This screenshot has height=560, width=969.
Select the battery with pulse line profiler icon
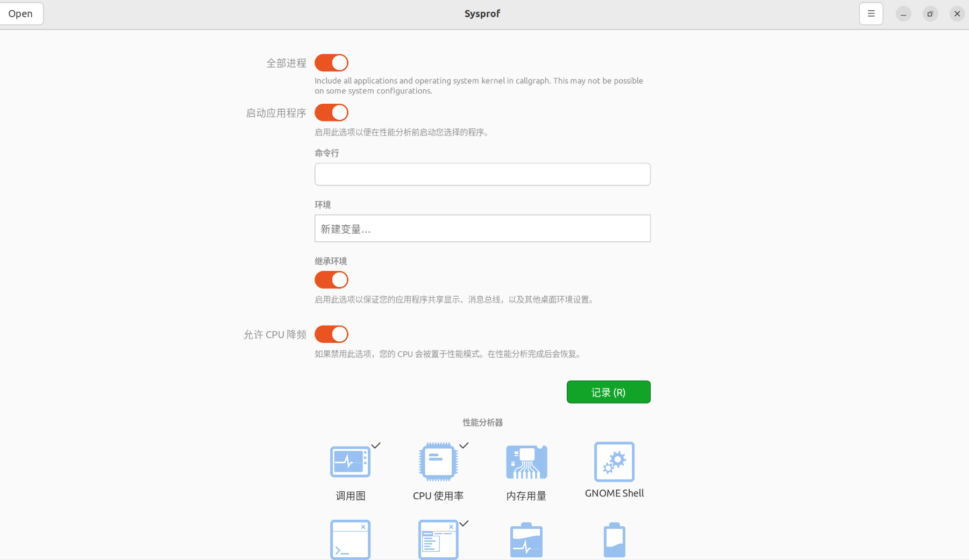tap(526, 540)
